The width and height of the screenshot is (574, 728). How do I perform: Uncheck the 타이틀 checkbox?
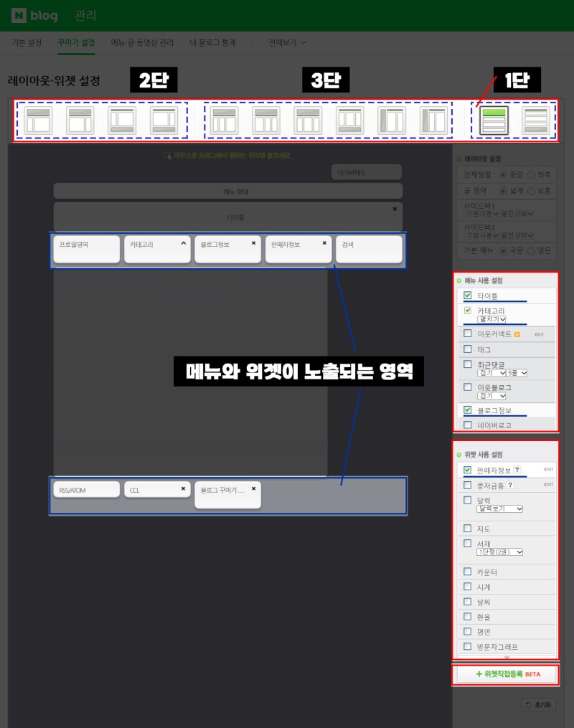467,295
